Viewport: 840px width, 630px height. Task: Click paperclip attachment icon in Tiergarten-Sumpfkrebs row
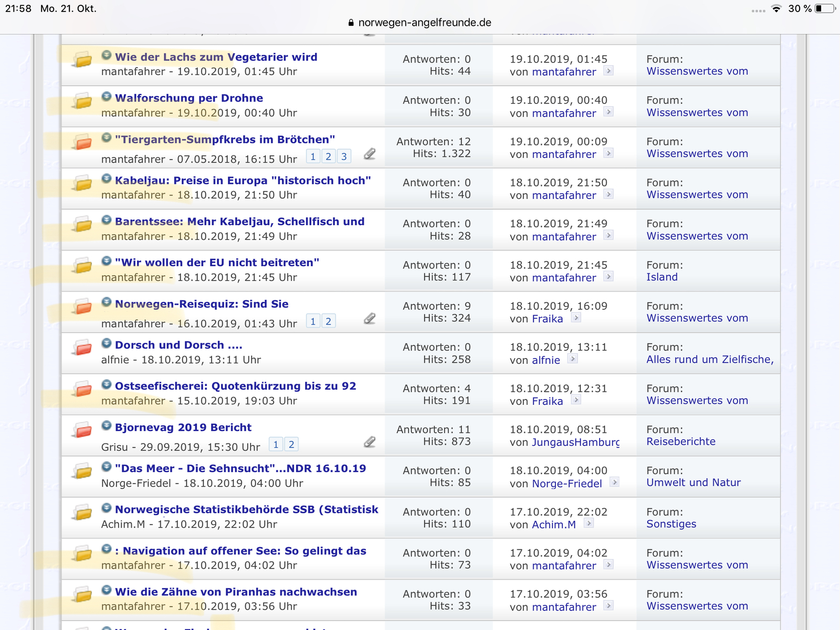click(370, 154)
